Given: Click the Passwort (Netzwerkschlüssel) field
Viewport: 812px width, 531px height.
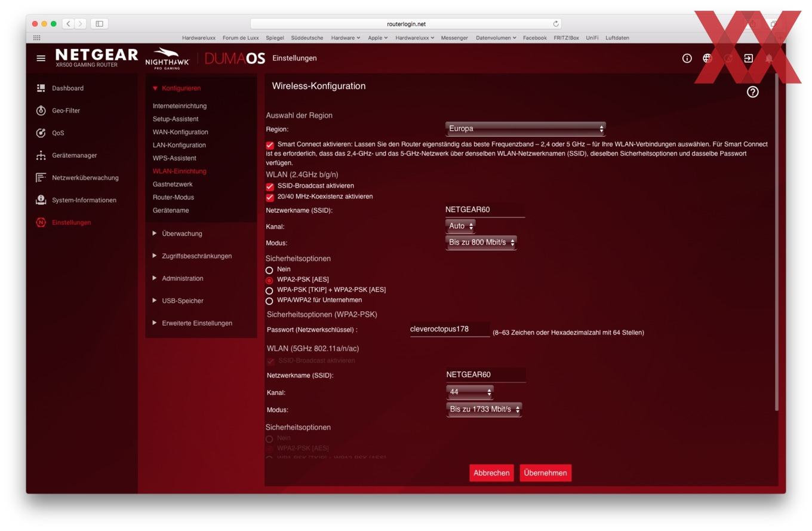Looking at the screenshot, I should point(450,329).
